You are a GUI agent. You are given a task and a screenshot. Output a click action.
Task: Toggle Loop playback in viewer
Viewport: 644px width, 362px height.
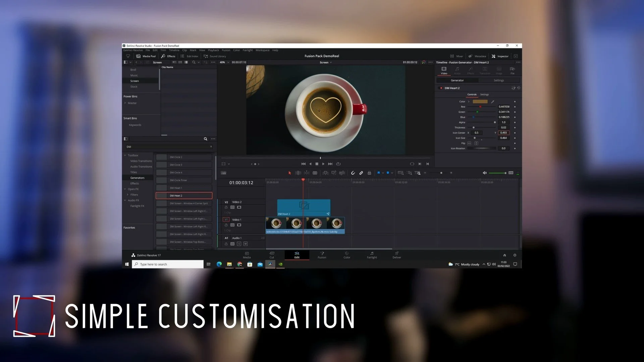[338, 164]
